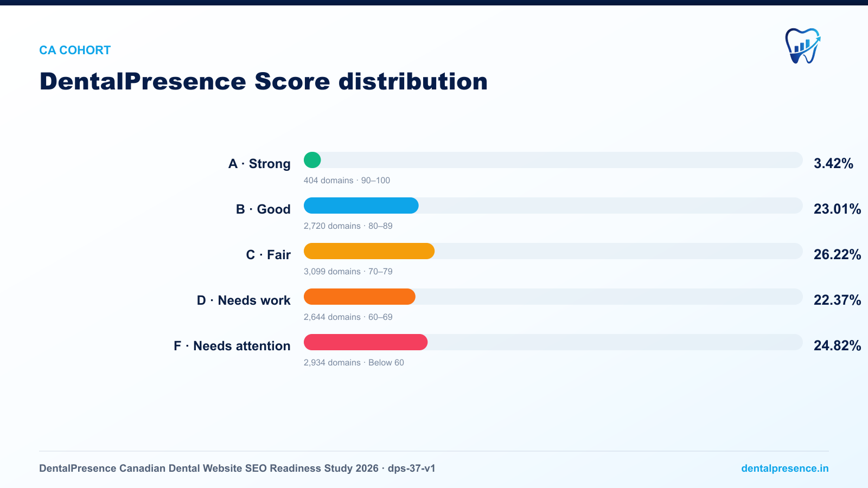Screen dimensions: 868x488
Task: Click the 'B · Good' label
Action: (263, 209)
